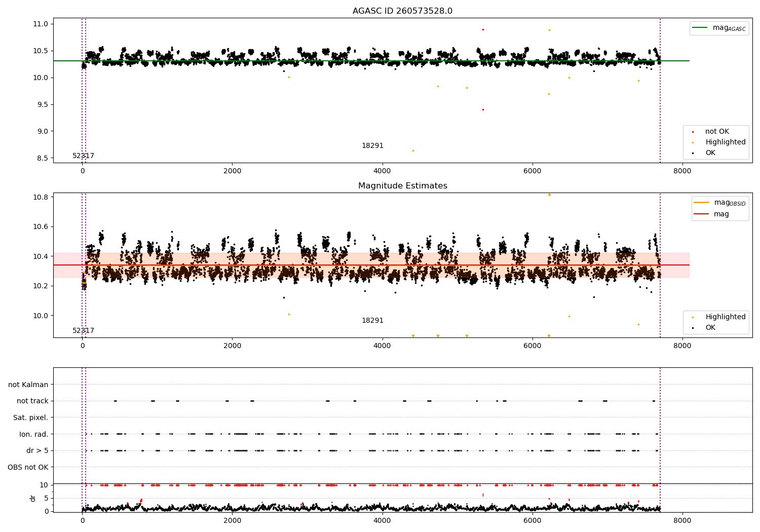Screen dimensions: 760x532
Task: Select 'OK' entry in the middle plot legend
Action: [710, 328]
